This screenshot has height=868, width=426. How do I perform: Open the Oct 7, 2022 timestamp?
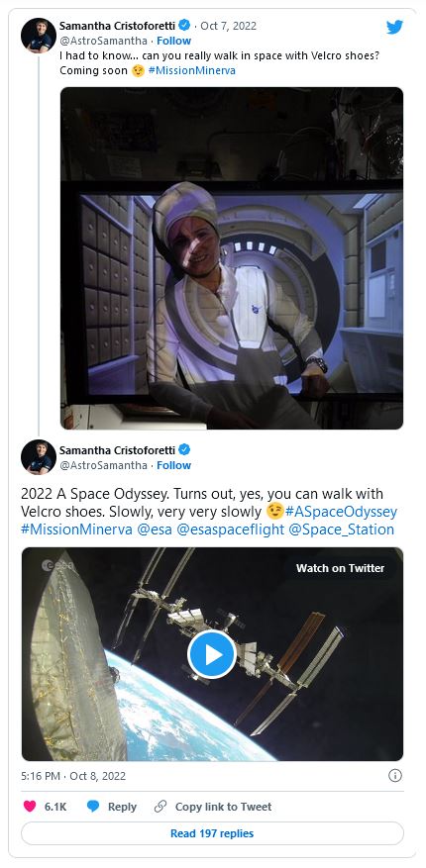[x=228, y=26]
